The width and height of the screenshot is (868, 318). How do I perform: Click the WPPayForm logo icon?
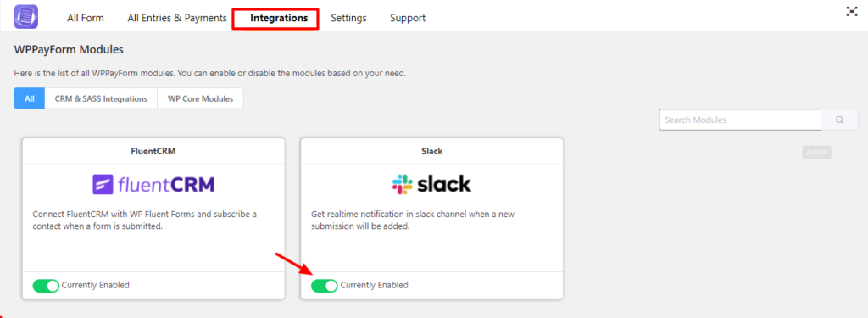(26, 17)
